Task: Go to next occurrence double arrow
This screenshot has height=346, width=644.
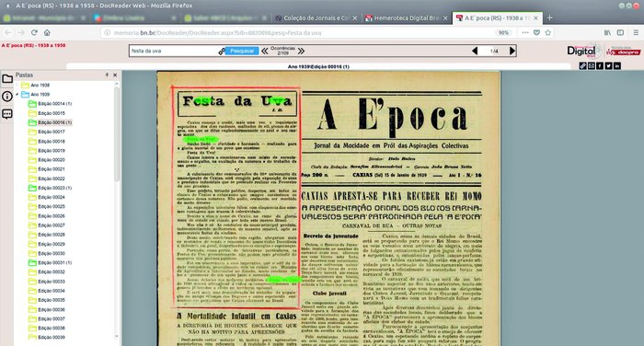Action: pos(301,51)
